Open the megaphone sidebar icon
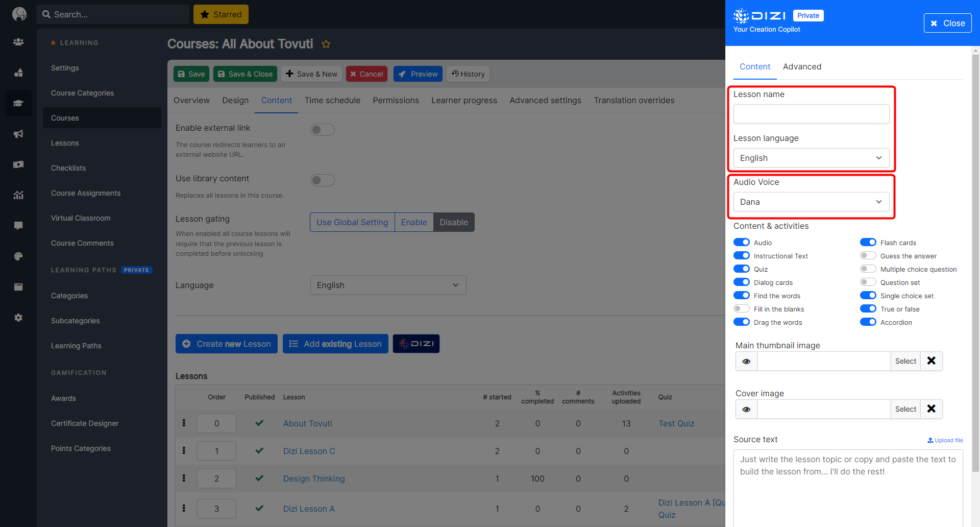Image resolution: width=980 pixels, height=527 pixels. coord(18,134)
